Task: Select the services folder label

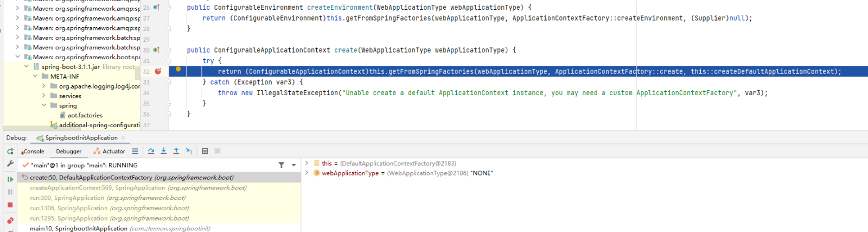Action: (x=70, y=96)
